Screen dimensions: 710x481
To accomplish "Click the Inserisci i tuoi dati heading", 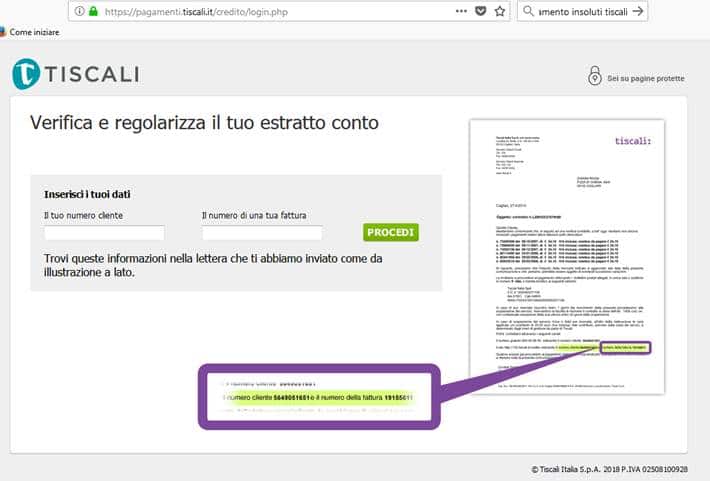I will pyautogui.click(x=87, y=194).
